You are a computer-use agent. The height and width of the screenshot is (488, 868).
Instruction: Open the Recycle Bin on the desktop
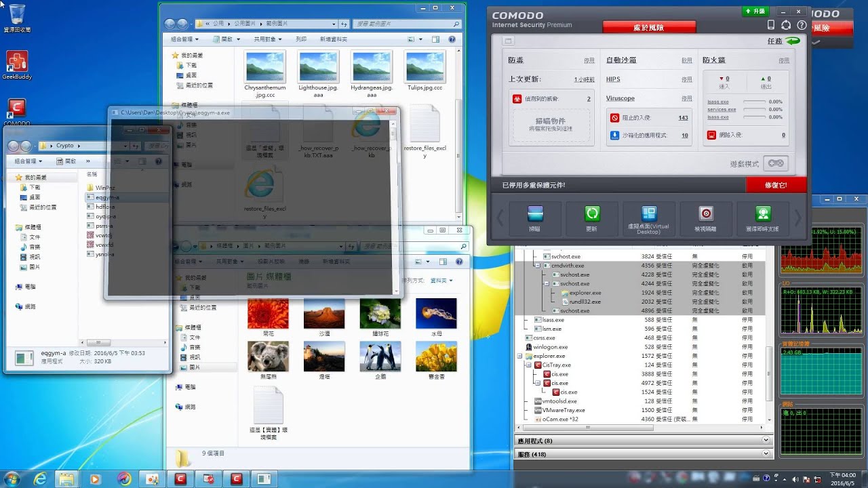pyautogui.click(x=17, y=18)
